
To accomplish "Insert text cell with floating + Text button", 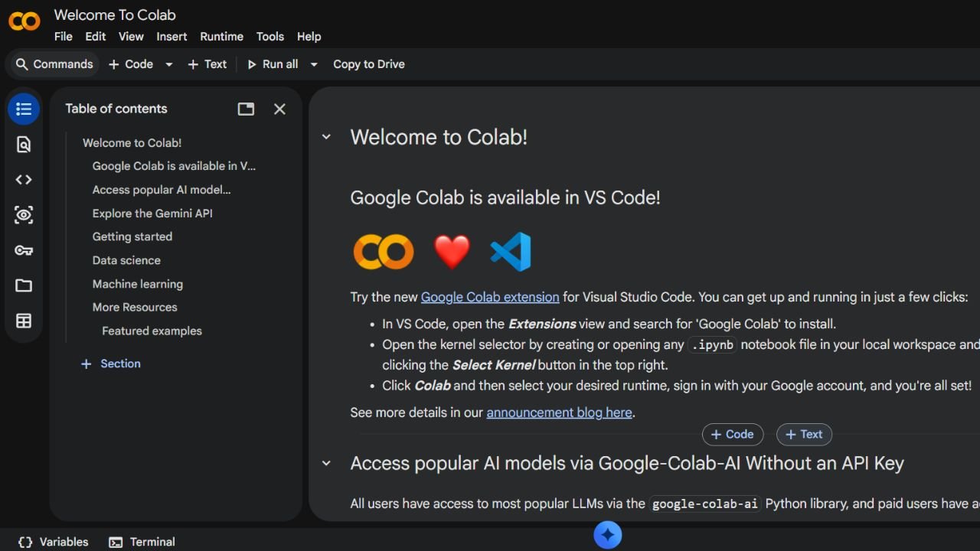I will click(804, 434).
